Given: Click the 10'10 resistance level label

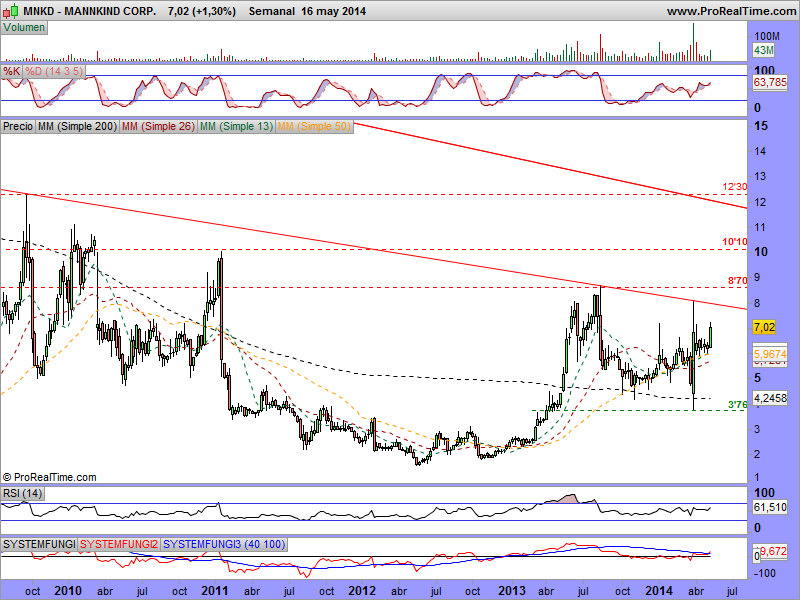Looking at the screenshot, I should pos(735,242).
